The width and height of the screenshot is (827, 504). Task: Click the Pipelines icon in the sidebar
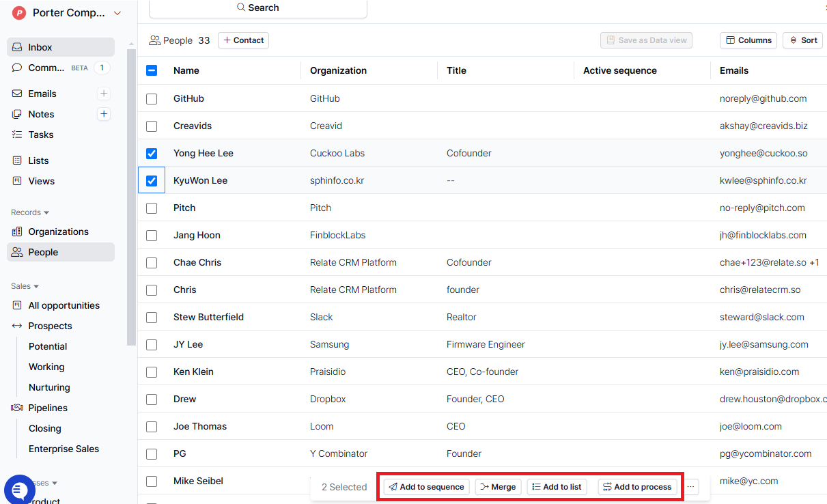(x=16, y=408)
